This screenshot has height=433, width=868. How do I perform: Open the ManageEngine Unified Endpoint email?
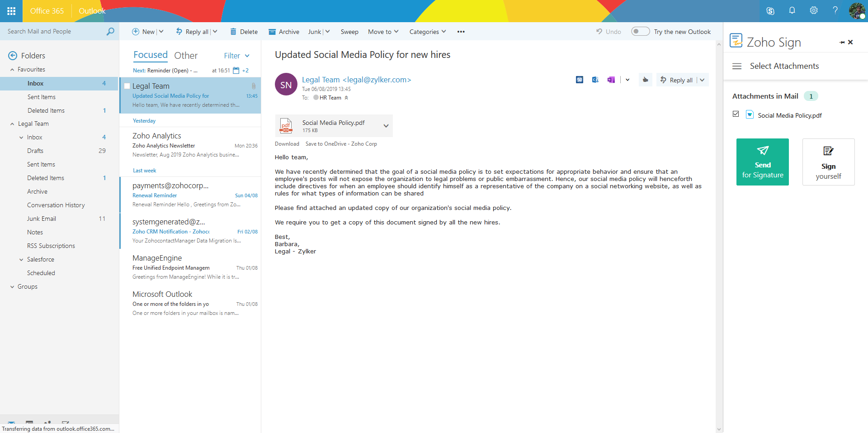[190, 267]
